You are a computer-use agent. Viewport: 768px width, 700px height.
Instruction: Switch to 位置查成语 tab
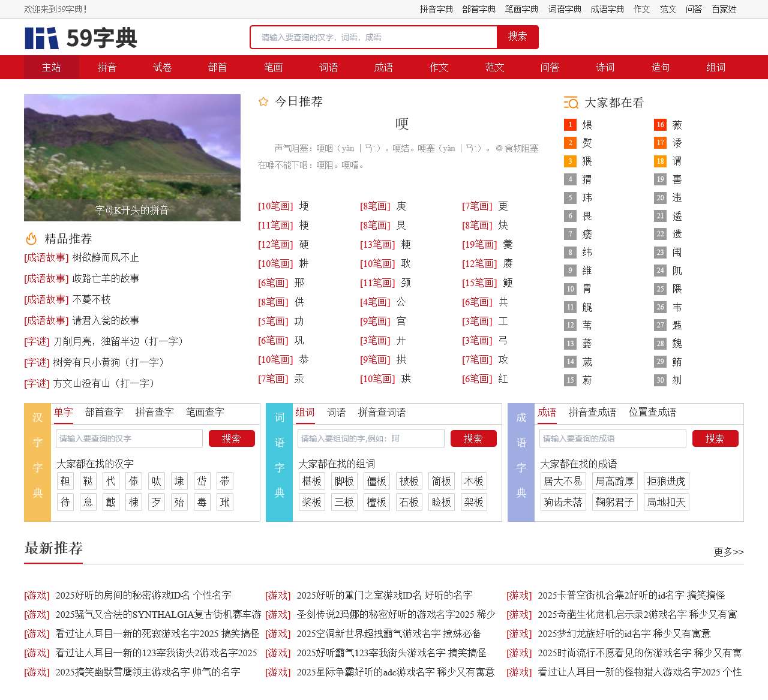pos(652,412)
